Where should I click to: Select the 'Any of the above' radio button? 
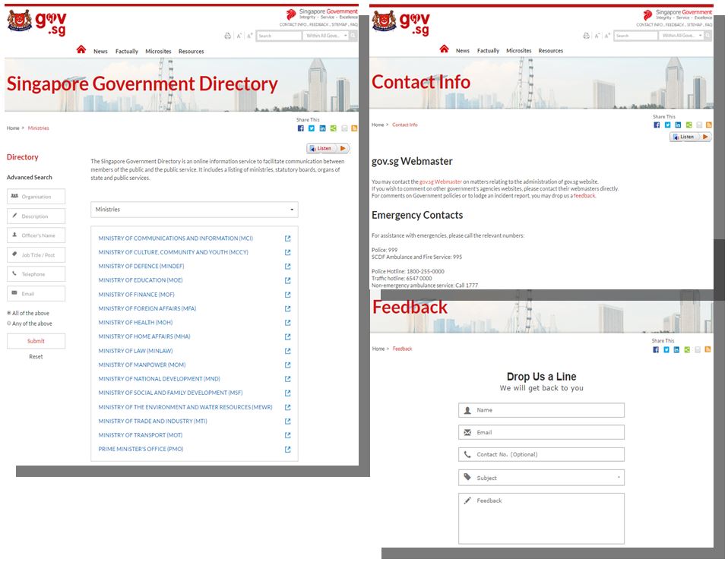point(9,324)
